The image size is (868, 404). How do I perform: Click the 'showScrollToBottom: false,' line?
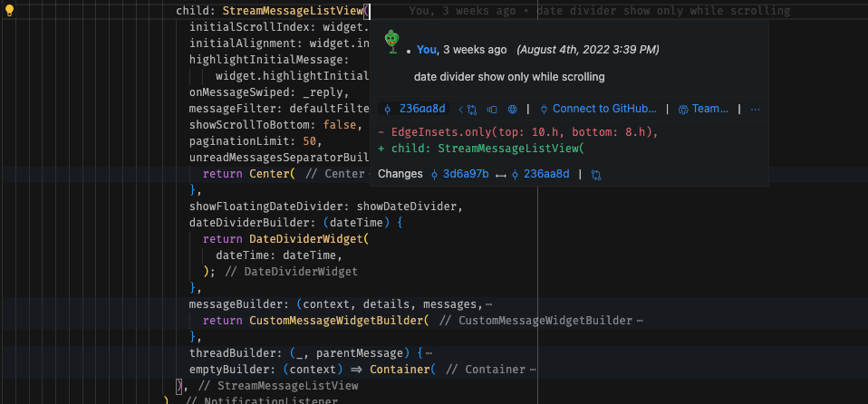[275, 125]
